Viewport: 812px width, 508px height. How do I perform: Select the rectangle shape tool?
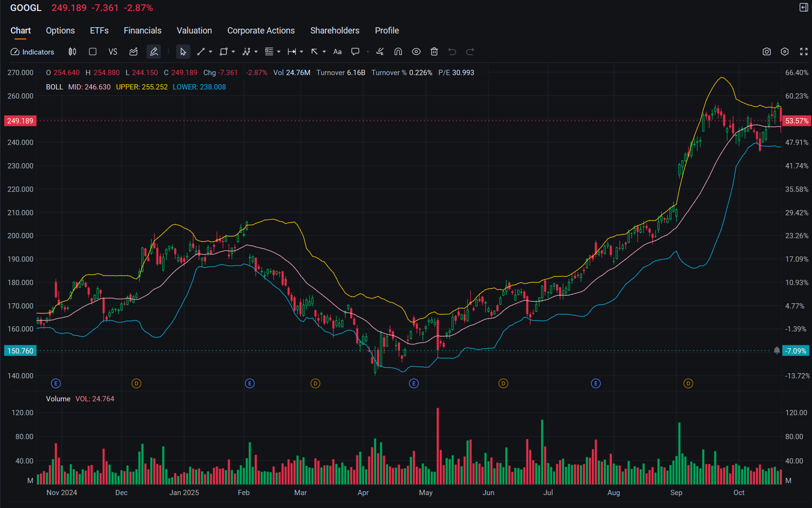tap(223, 52)
